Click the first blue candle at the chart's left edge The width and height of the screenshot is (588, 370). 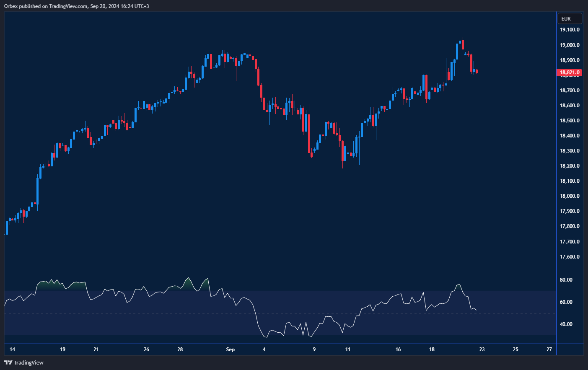[x=7, y=228]
